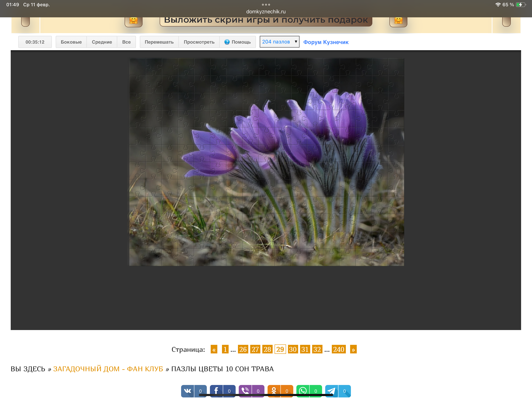Open the 204 пазлов dropdown
This screenshot has height=399, width=532.
279,42
